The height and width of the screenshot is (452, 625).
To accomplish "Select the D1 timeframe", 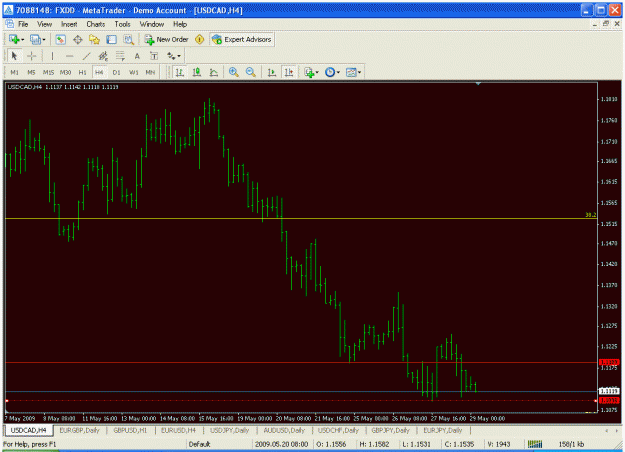I will [116, 72].
